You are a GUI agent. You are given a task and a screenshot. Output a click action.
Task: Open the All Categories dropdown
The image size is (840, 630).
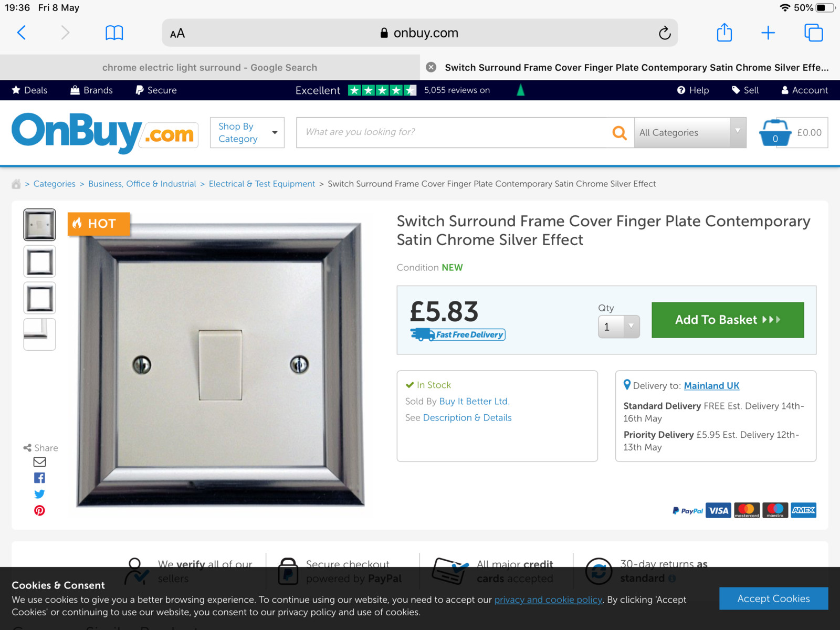[690, 133]
